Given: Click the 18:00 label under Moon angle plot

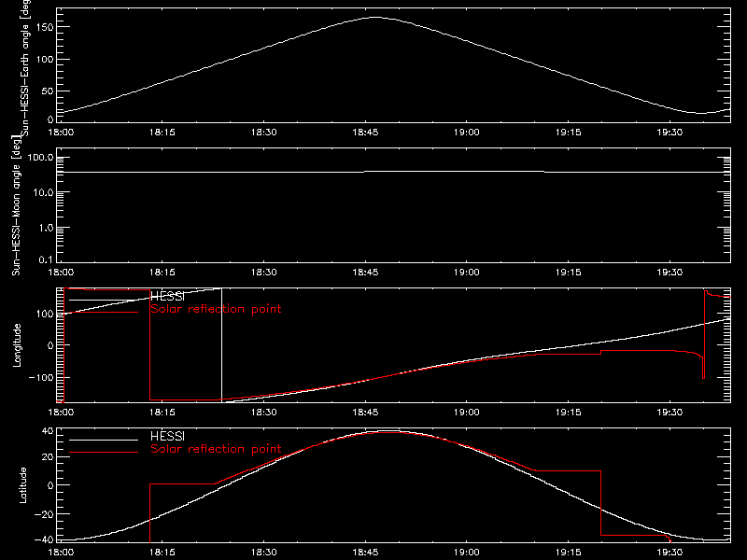Looking at the screenshot, I should [61, 273].
